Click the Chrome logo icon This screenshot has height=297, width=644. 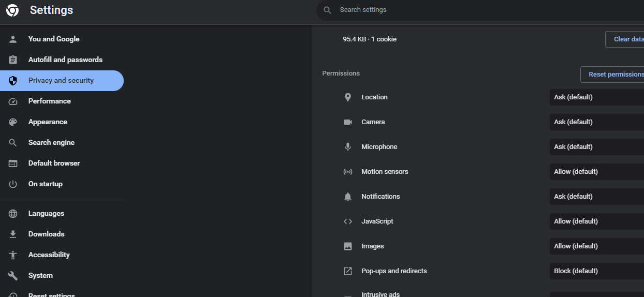12,10
